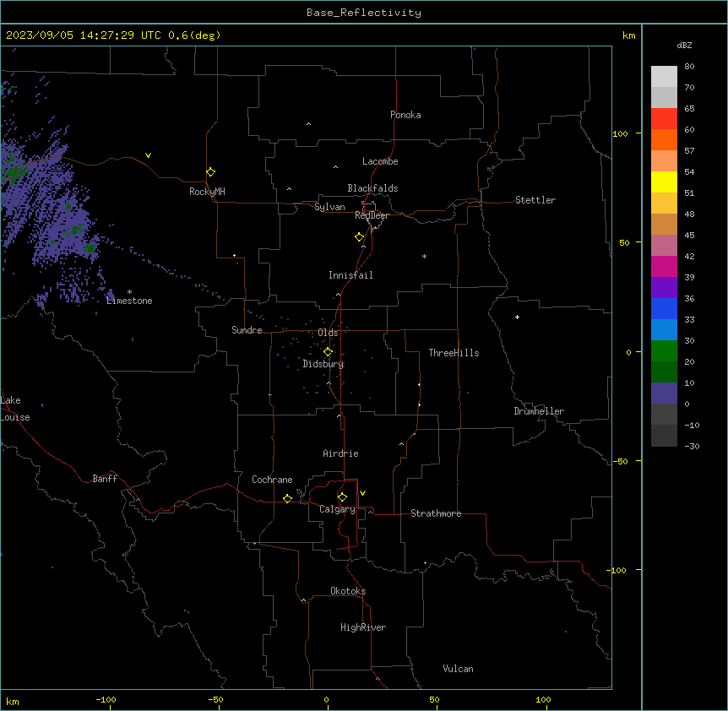
Task: Click the Cochrane label
Action: point(272,480)
